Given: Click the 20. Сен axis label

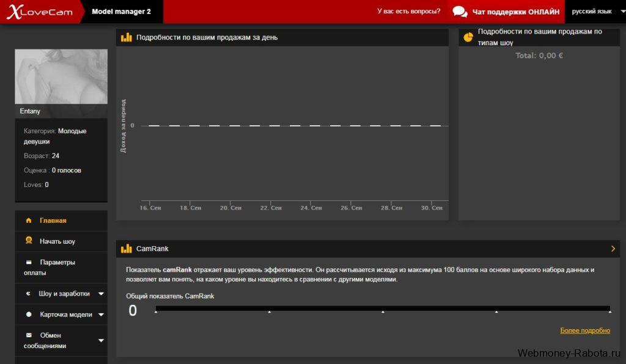Looking at the screenshot, I should (230, 208).
